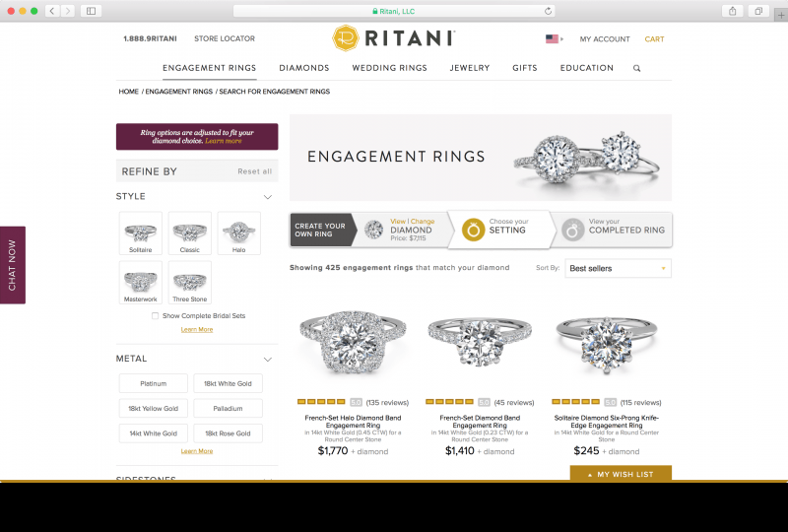788x532 pixels.
Task: Select the Solitaire style icon
Action: pos(141,233)
